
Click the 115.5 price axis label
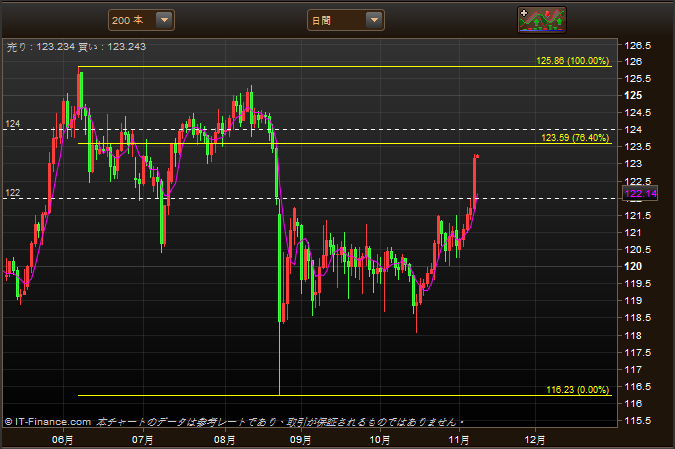tap(638, 421)
